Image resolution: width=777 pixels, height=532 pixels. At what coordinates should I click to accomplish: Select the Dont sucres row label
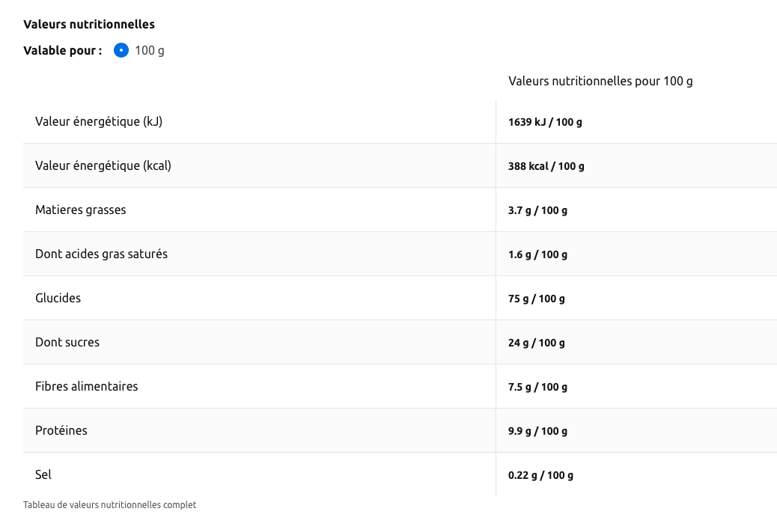pyautogui.click(x=67, y=342)
